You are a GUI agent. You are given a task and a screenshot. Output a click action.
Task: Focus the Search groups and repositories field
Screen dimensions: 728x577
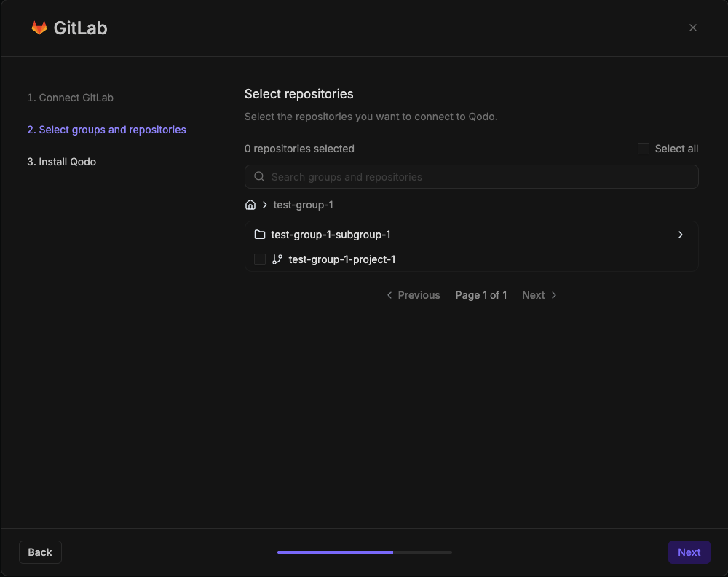(471, 176)
